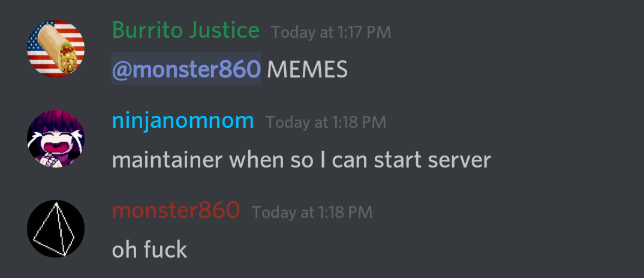Image resolution: width=644 pixels, height=278 pixels.
Task: Click the Today at 1:17 PM timestamp
Action: click(331, 32)
